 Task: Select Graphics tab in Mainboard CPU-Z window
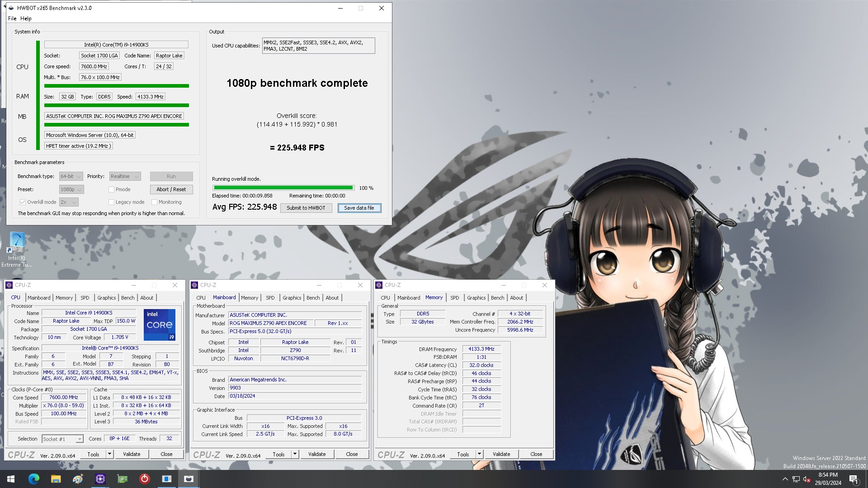(x=292, y=298)
